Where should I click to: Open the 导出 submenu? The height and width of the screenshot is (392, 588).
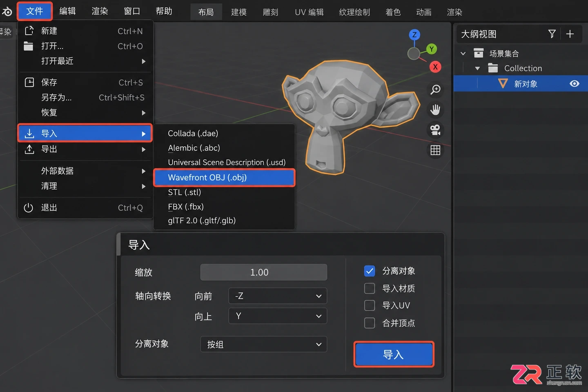coord(85,149)
